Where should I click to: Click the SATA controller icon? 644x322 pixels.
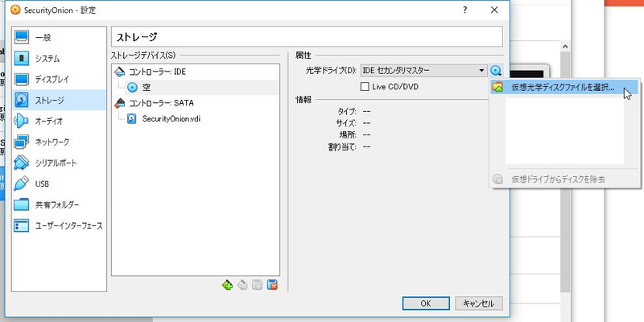pyautogui.click(x=119, y=103)
